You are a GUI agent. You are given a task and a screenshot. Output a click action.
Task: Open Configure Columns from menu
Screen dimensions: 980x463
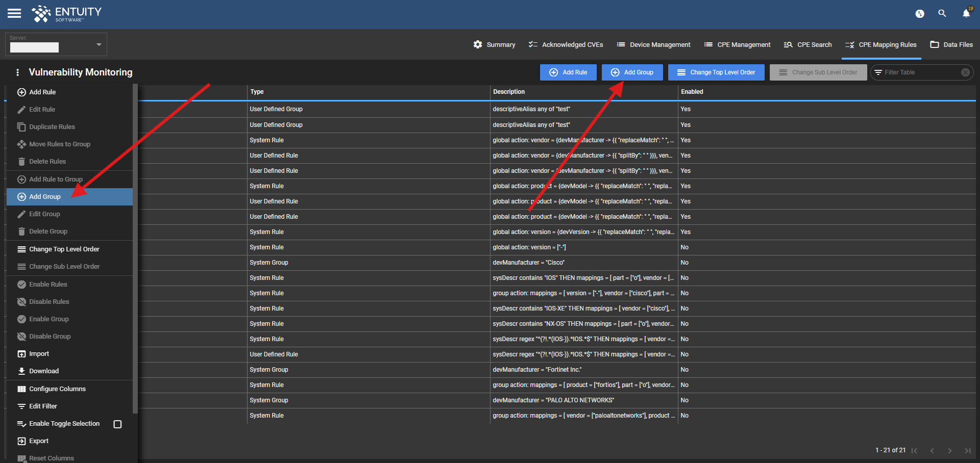click(x=69, y=389)
